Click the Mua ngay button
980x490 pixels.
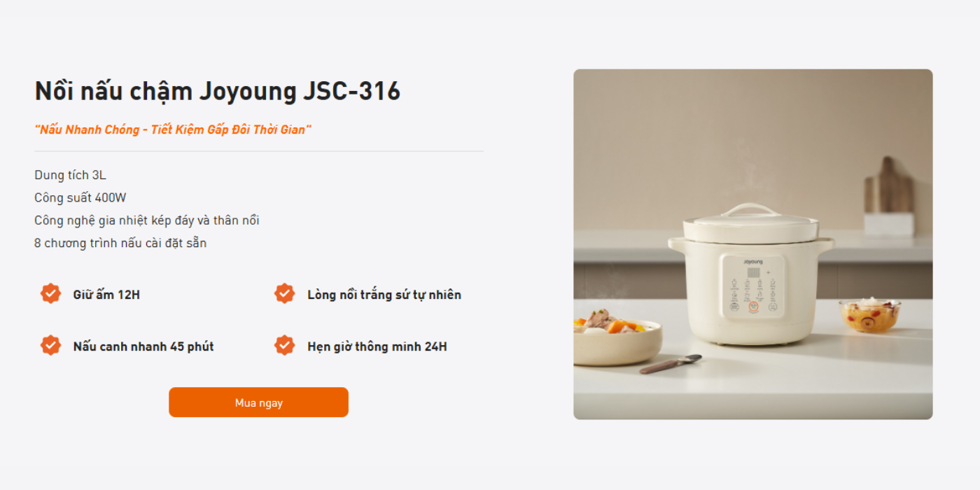tap(258, 402)
